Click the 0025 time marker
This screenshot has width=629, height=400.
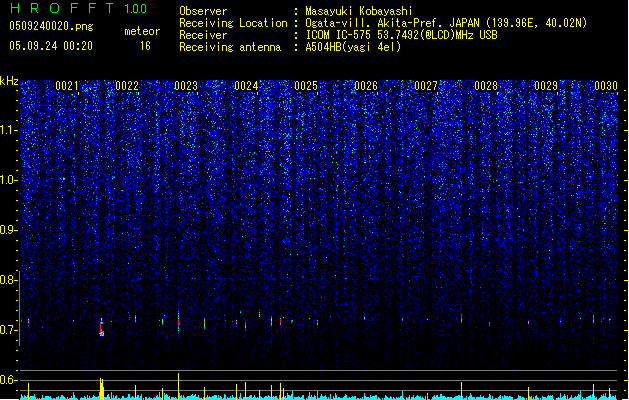coord(306,86)
